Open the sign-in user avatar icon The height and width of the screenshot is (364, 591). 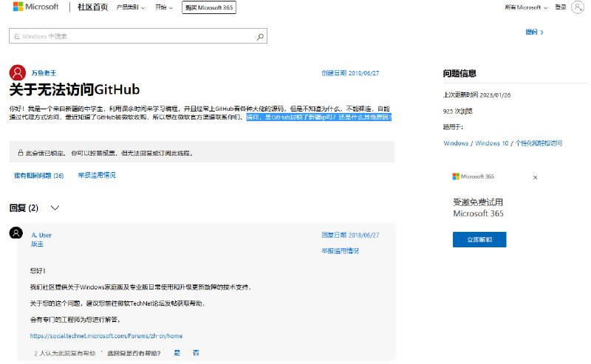577,7
